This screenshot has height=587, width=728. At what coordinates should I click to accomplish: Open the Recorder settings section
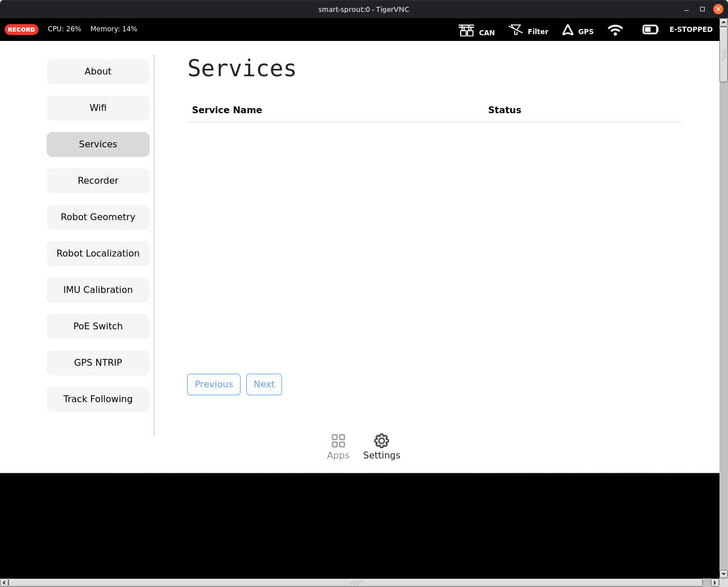[x=98, y=181]
